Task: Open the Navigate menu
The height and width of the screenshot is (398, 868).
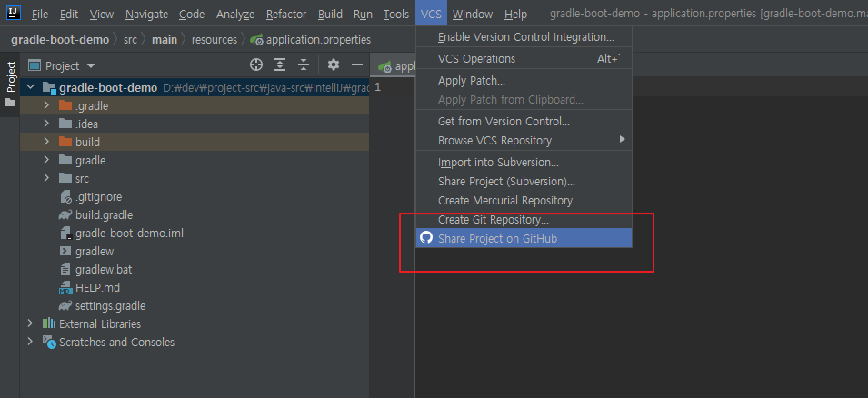Action: coord(146,15)
